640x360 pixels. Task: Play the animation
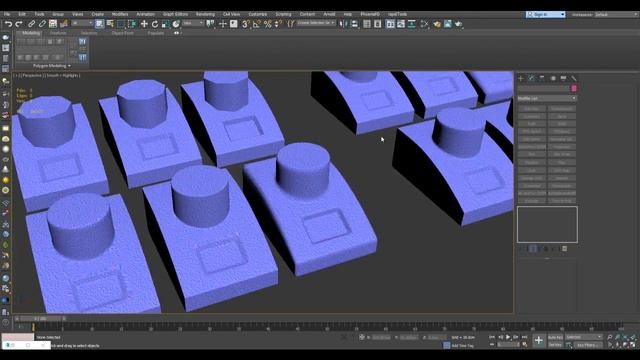point(508,337)
